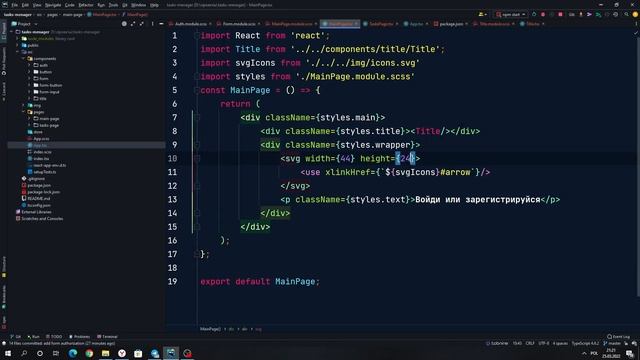
Task: Hide the Project panel with minus icon
Action: coord(161,24)
